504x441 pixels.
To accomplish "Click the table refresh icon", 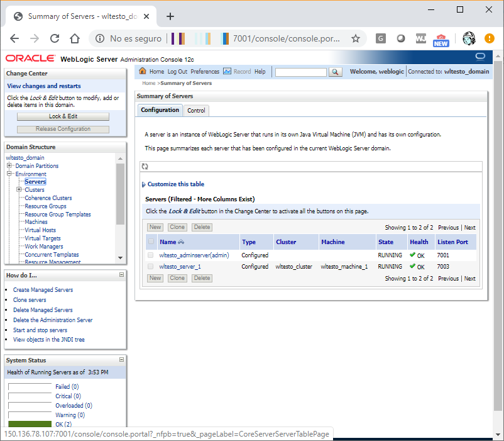I will [x=145, y=166].
